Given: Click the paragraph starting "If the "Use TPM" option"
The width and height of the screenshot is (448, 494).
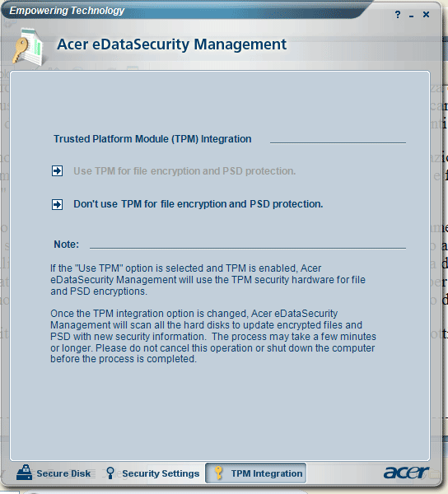Looking at the screenshot, I should coord(208,280).
